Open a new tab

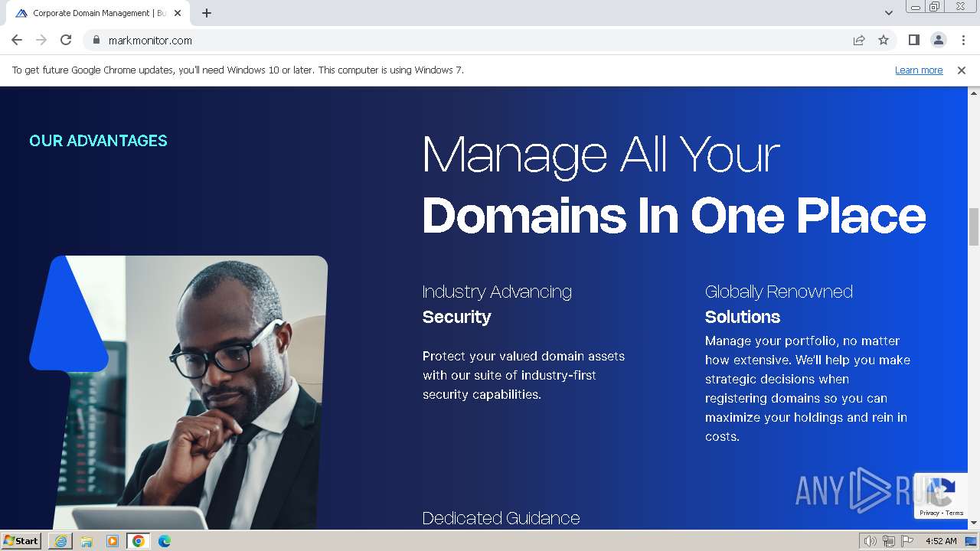click(207, 13)
